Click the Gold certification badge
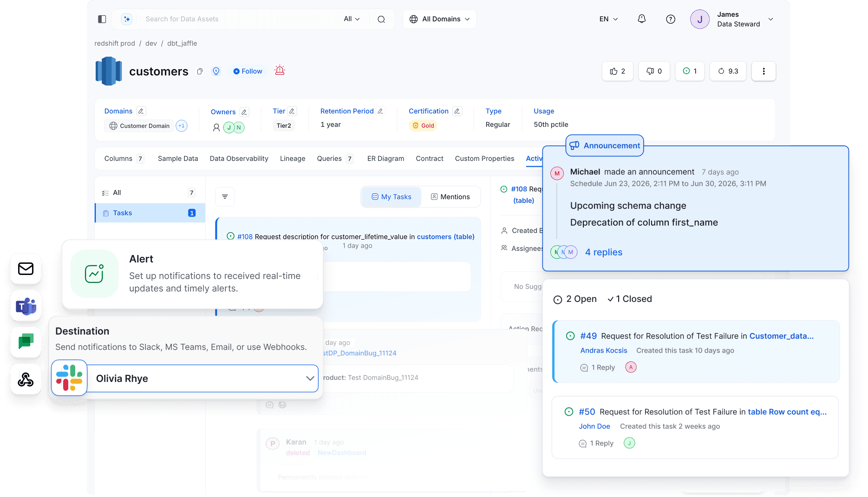The image size is (868, 497). tap(423, 126)
